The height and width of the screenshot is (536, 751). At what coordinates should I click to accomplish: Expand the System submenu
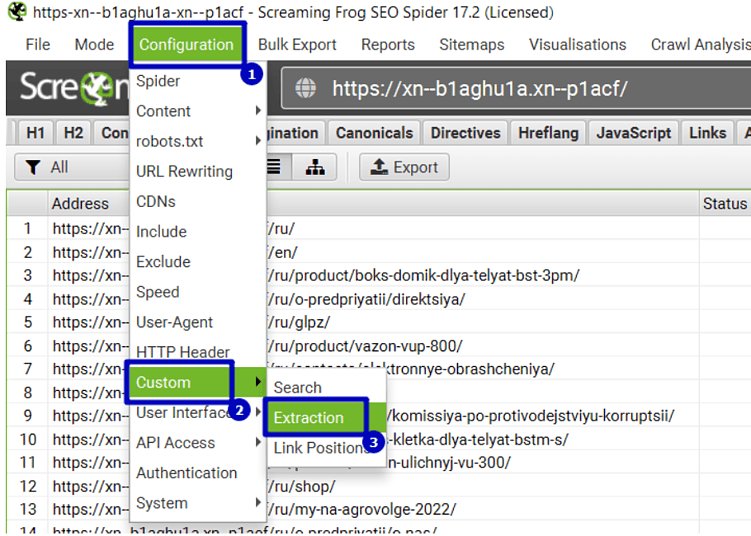click(197, 503)
